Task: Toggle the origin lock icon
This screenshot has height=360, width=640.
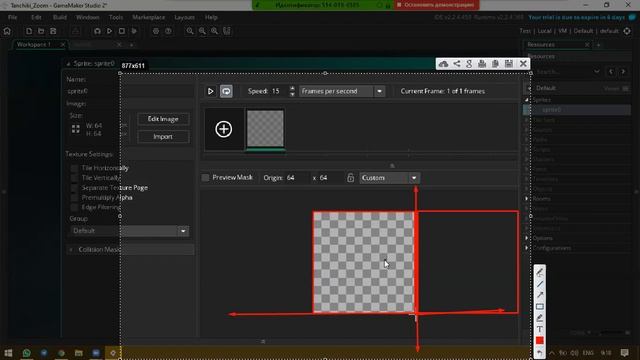Action: coord(350,178)
